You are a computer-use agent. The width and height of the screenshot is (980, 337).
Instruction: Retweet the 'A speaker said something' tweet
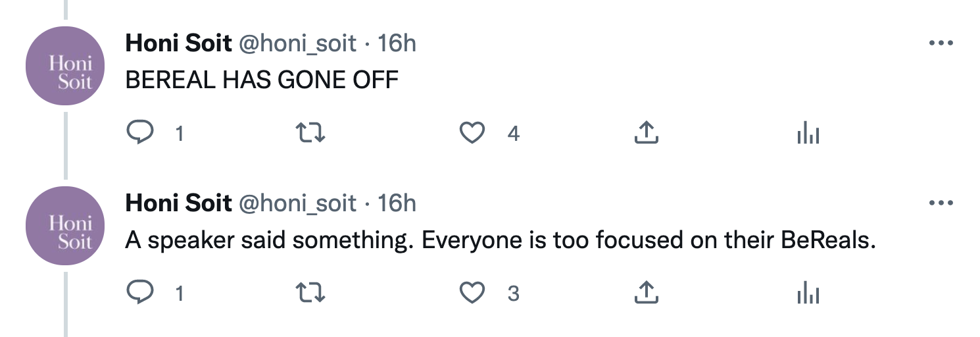click(x=310, y=293)
